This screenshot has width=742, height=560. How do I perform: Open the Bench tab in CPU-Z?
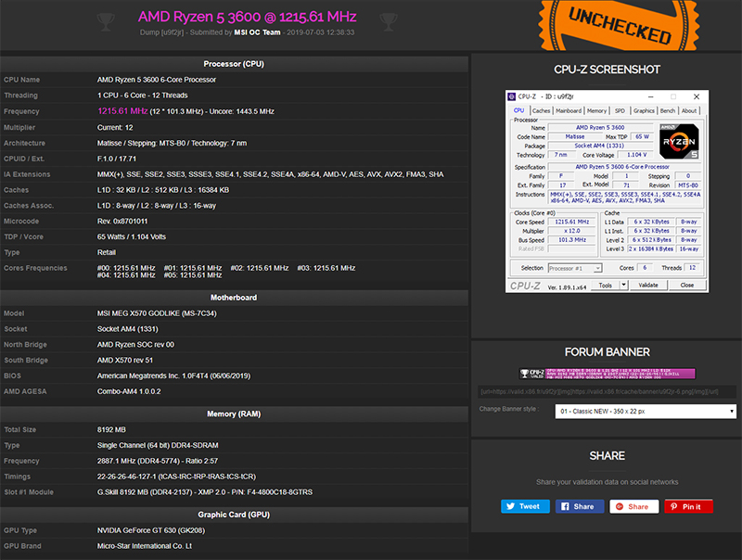tap(667, 110)
